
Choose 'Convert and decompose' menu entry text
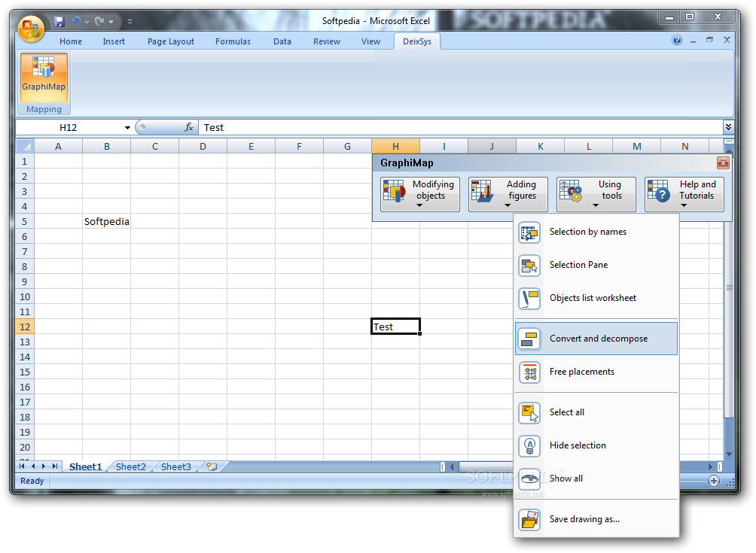click(x=599, y=339)
